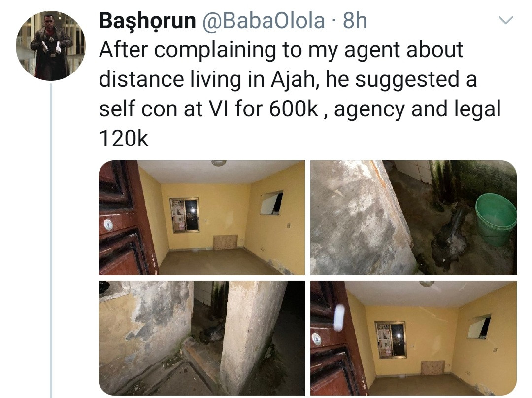View the bottom-right yellow room photo
Screen dimensions: 532x398
coord(414,338)
